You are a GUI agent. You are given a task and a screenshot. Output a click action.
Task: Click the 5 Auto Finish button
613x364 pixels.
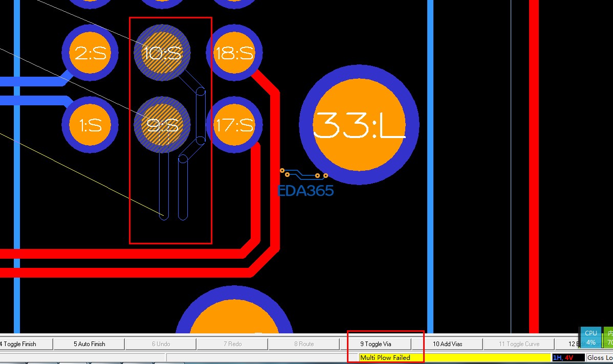click(89, 344)
